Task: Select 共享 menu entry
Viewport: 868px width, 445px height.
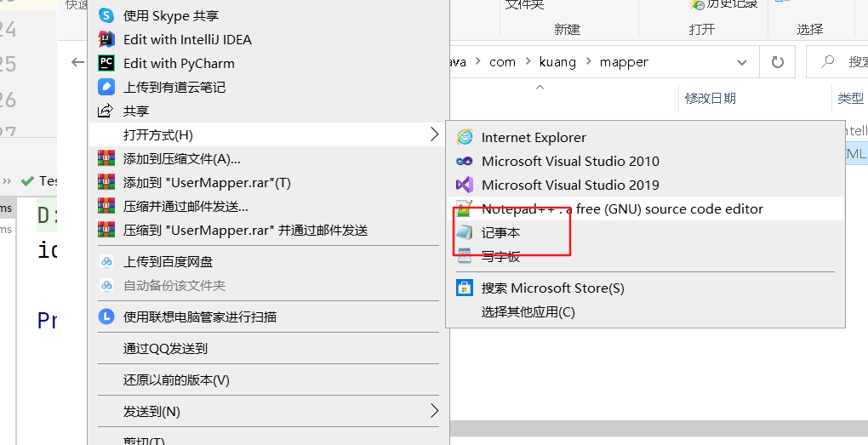Action: click(x=268, y=111)
